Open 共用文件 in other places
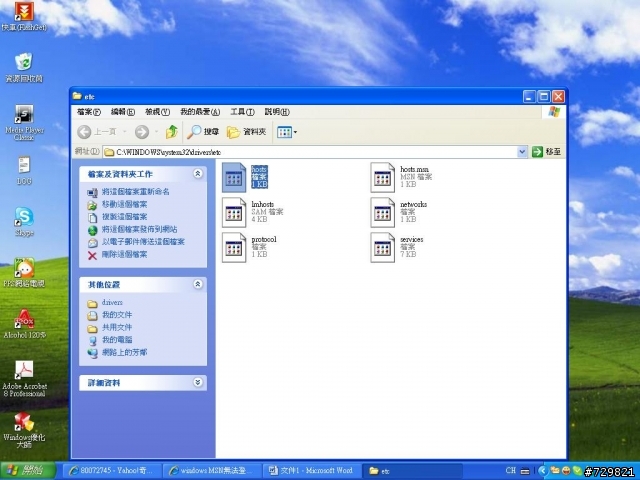The height and width of the screenshot is (480, 640). pyautogui.click(x=117, y=327)
